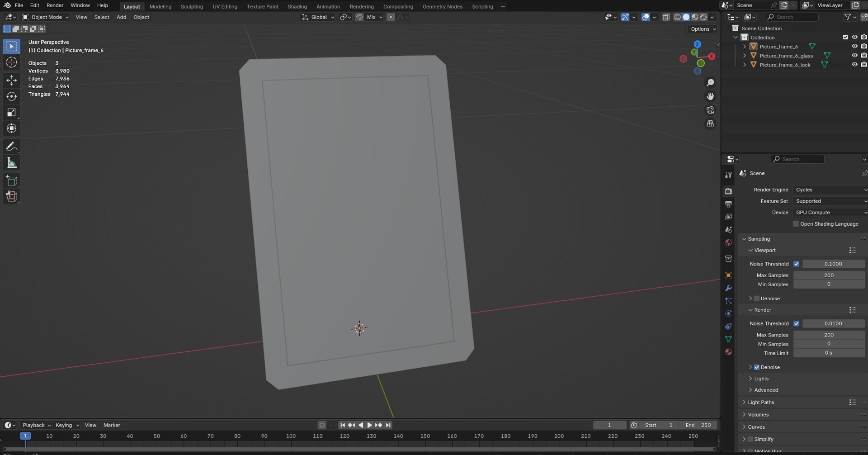Expand Picture_frame_6_glass in outliner
This screenshot has height=455, width=868.
tap(745, 56)
